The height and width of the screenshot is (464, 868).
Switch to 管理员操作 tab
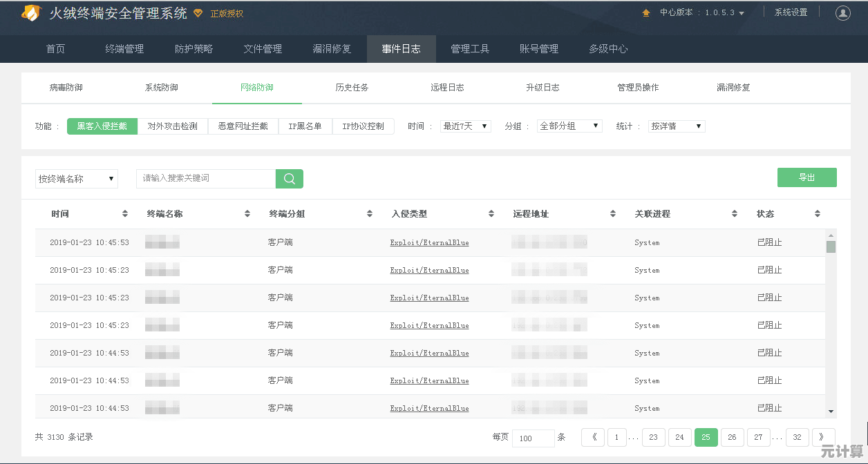click(x=639, y=88)
